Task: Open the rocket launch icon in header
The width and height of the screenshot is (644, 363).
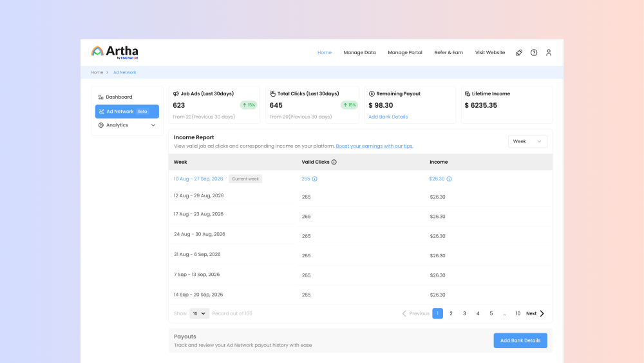Action: coord(519,53)
